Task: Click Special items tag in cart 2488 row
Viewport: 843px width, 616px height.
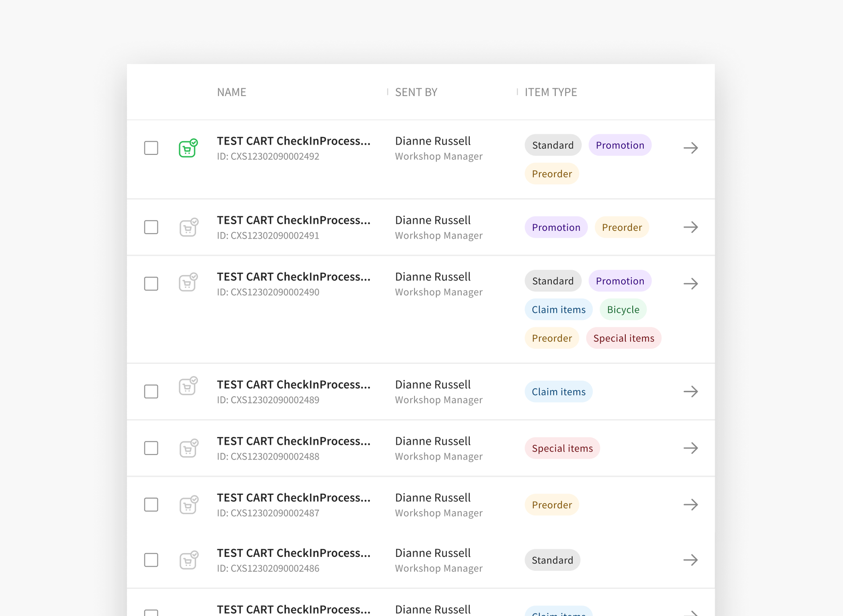Action: 562,448
